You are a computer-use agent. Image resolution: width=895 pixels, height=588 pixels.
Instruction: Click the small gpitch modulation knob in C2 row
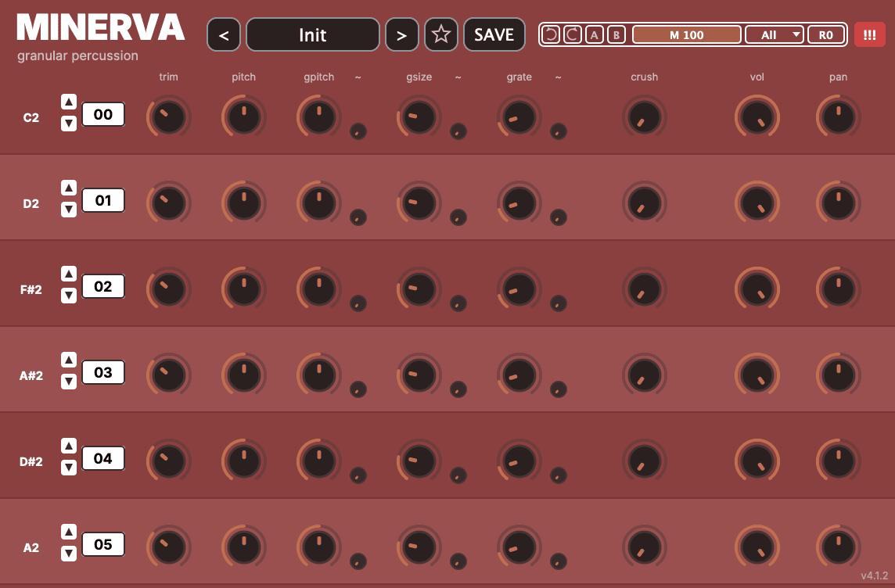pos(358,131)
